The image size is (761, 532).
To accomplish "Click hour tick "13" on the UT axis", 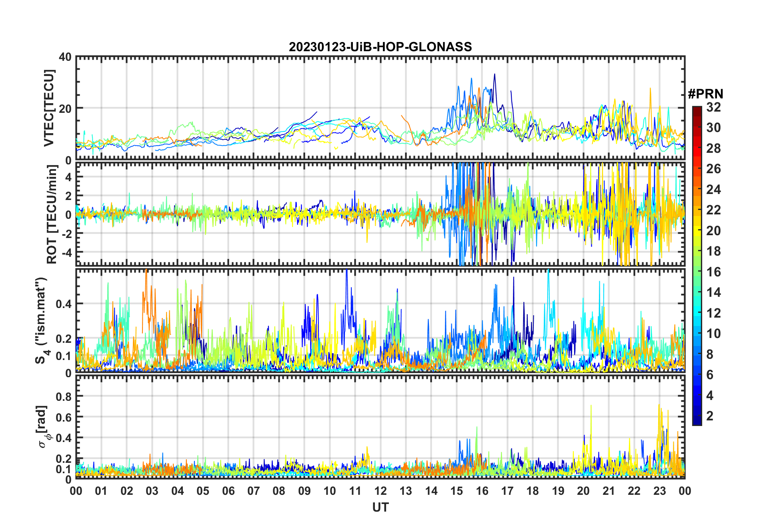I will point(406,491).
